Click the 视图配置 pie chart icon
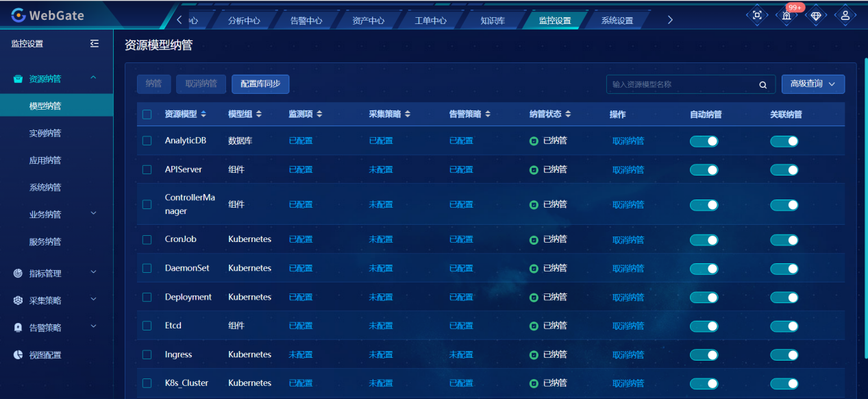 [18, 355]
